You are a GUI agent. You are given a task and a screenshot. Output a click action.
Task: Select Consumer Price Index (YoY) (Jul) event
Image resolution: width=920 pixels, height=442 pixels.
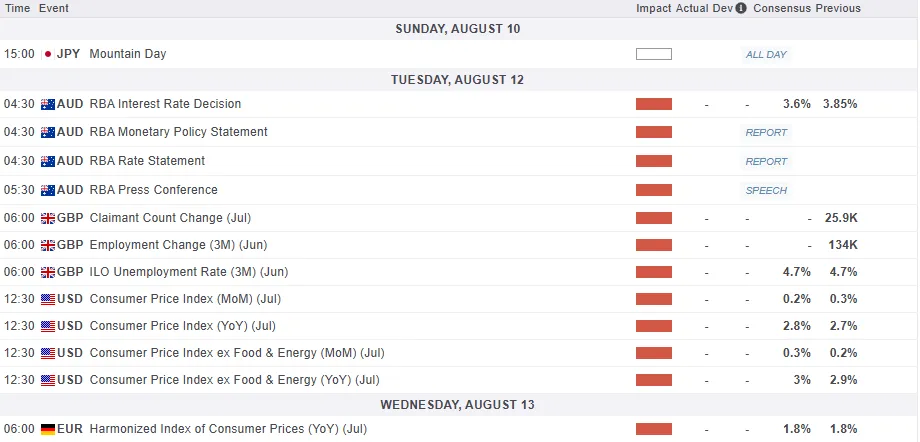(x=183, y=326)
